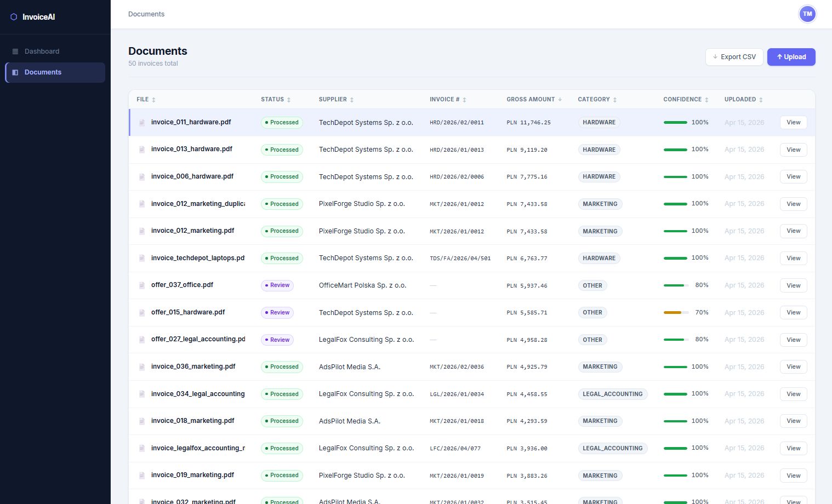Click the Documents sidebar panel icon

pyautogui.click(x=15, y=72)
